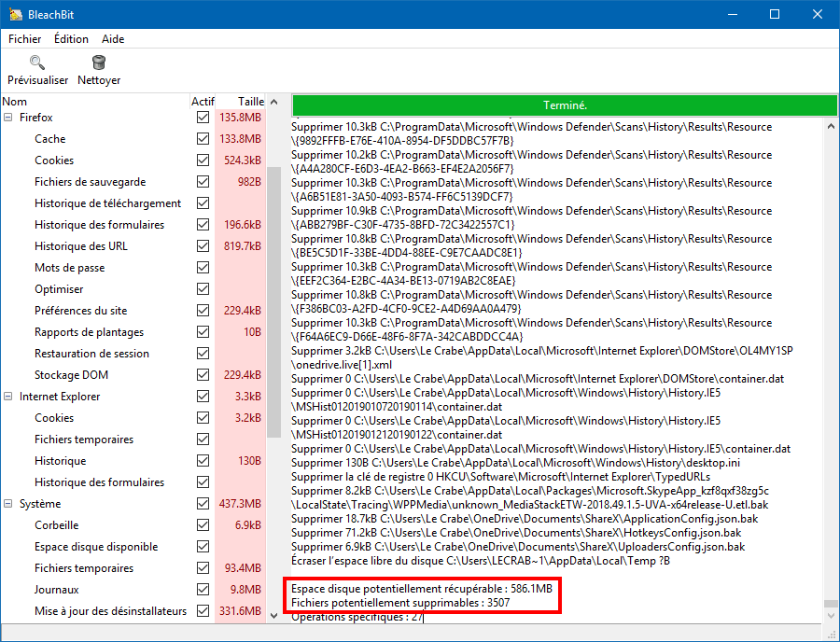The height and width of the screenshot is (642, 840).
Task: Open the Aide menu
Action: [113, 39]
